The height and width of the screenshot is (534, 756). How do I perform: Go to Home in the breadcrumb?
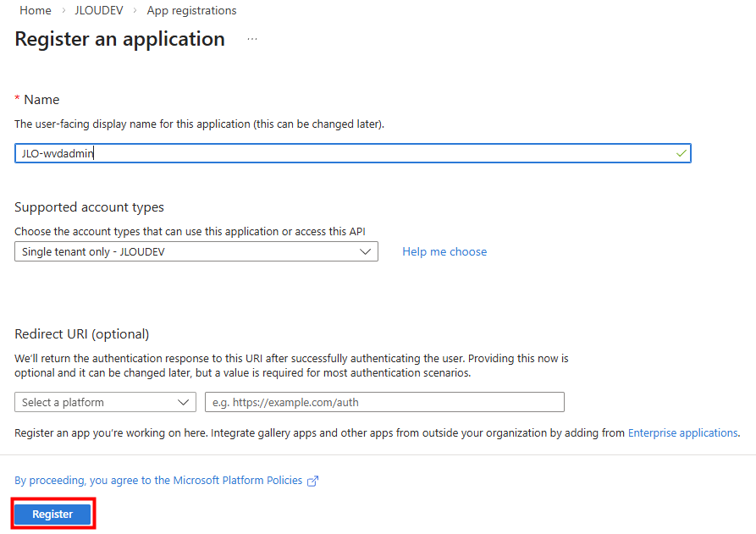pos(35,11)
